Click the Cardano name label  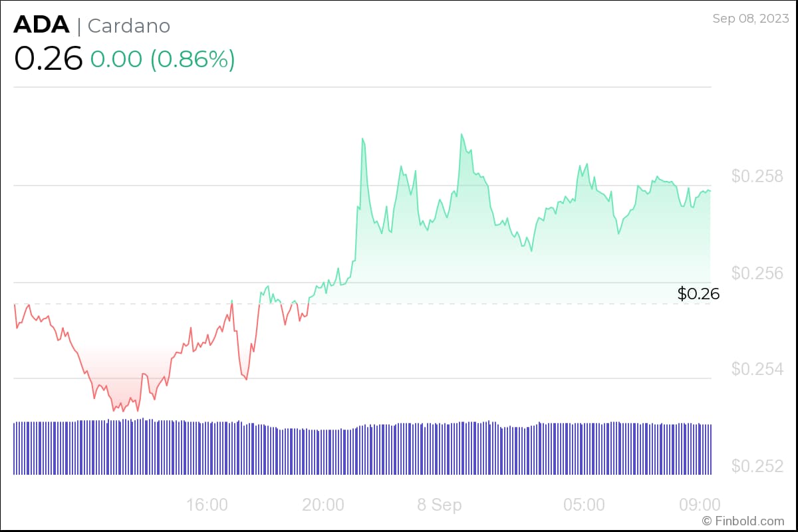coord(129,26)
